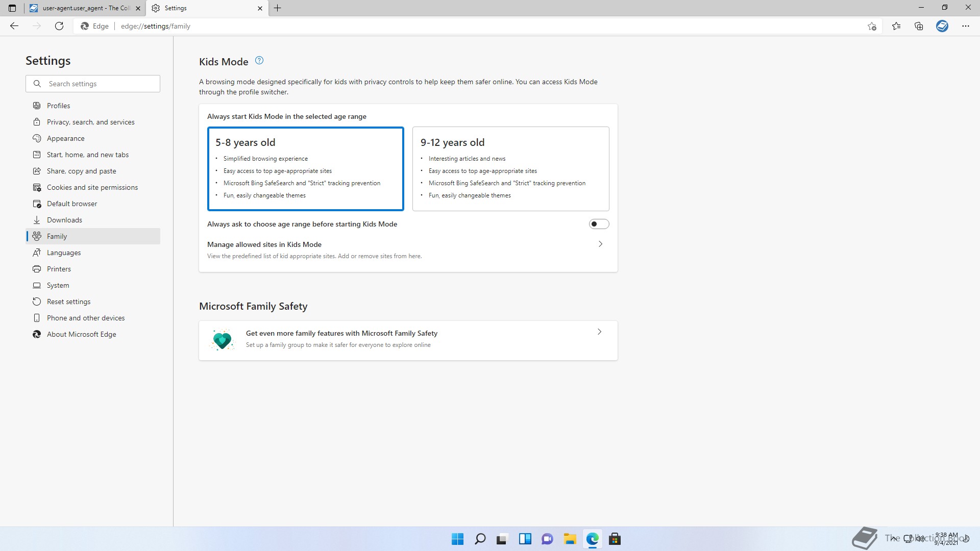Open Share, copy and paste settings

click(x=93, y=171)
